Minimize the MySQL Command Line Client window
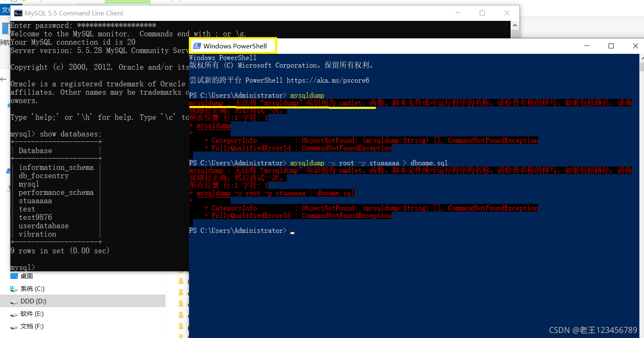644x338 pixels. [x=459, y=13]
